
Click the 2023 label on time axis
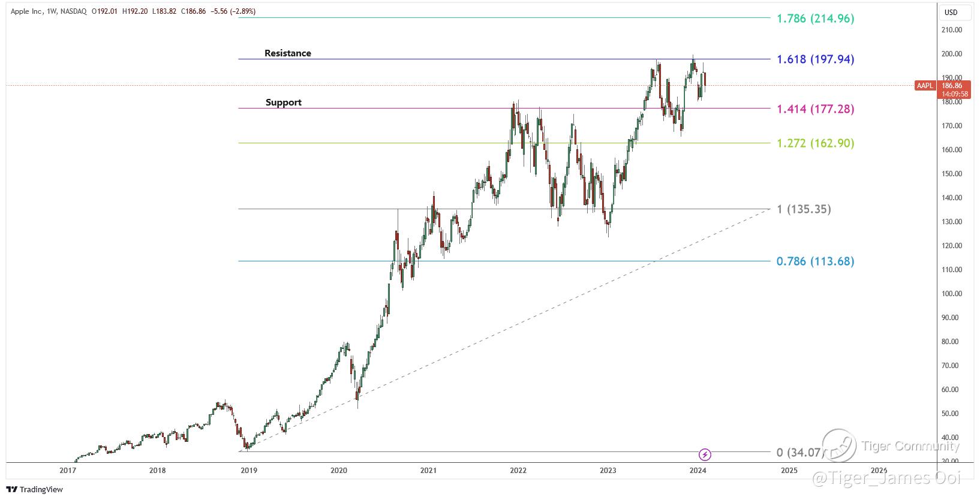tap(608, 471)
